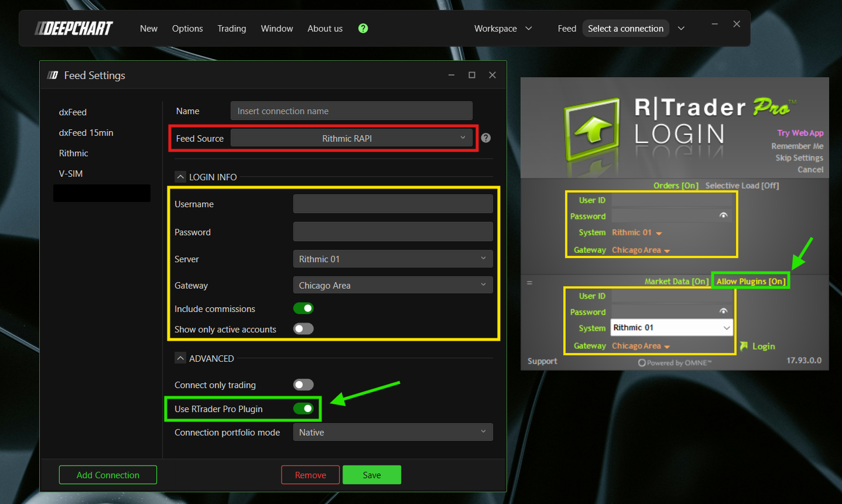Click the Password field in Feed Settings

click(x=393, y=232)
